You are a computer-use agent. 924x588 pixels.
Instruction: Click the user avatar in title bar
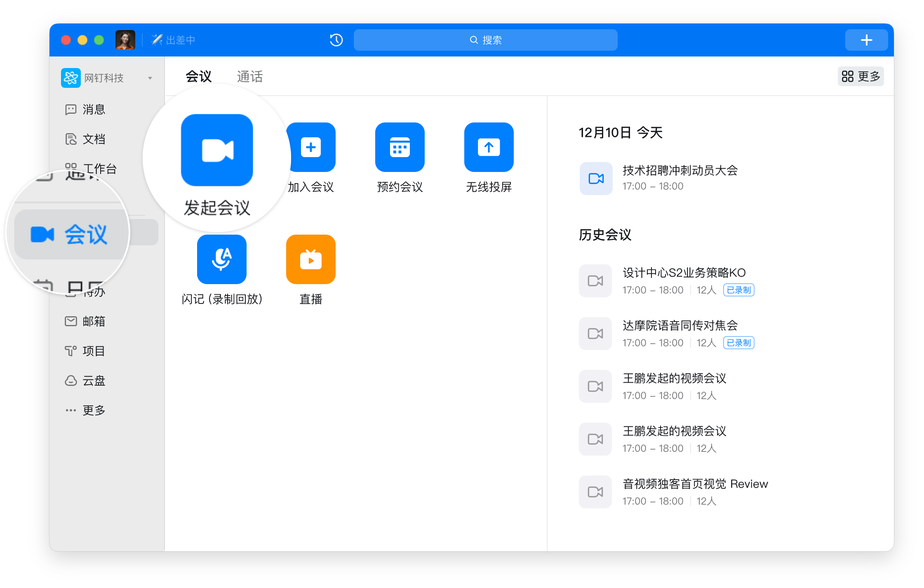coord(125,40)
